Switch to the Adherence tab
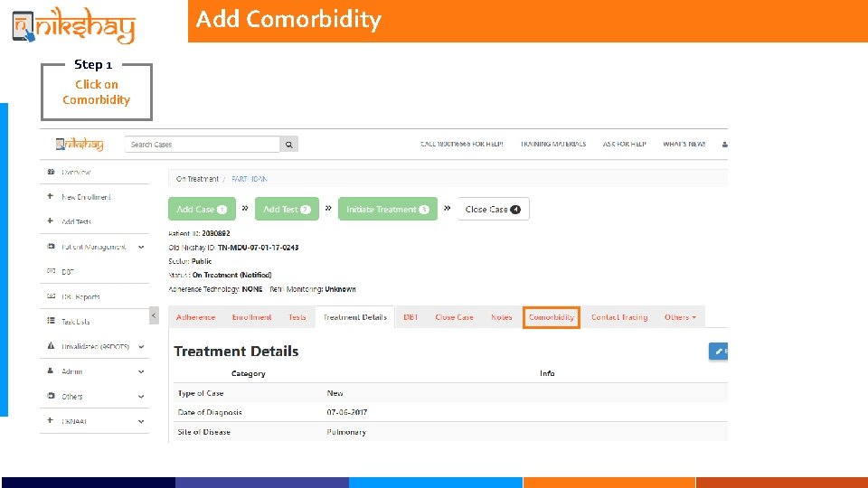The image size is (868, 488). (195, 317)
